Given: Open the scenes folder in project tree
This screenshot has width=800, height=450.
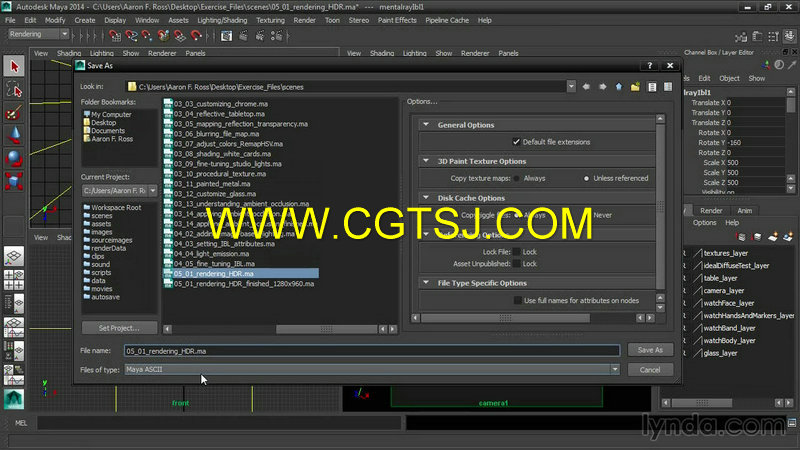Looking at the screenshot, I should tap(98, 216).
